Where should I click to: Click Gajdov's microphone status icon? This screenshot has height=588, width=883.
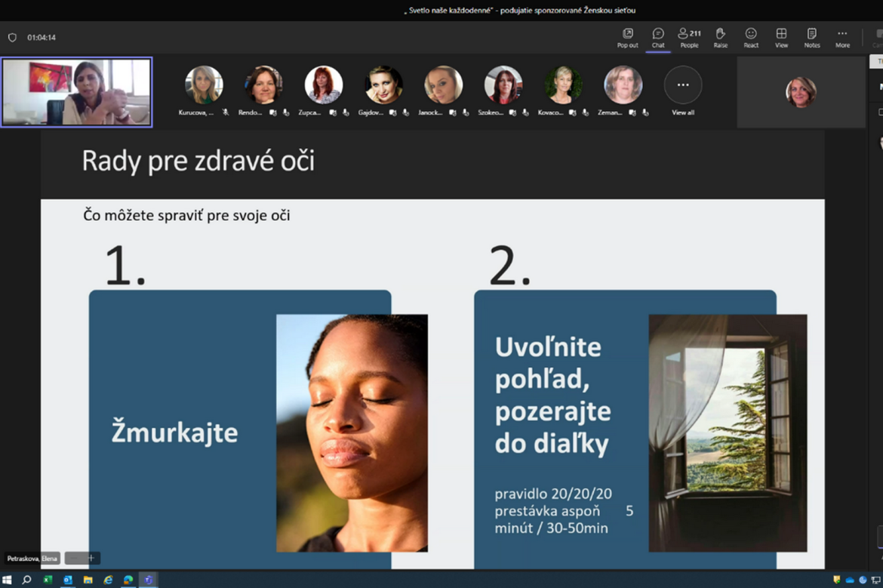(405, 112)
